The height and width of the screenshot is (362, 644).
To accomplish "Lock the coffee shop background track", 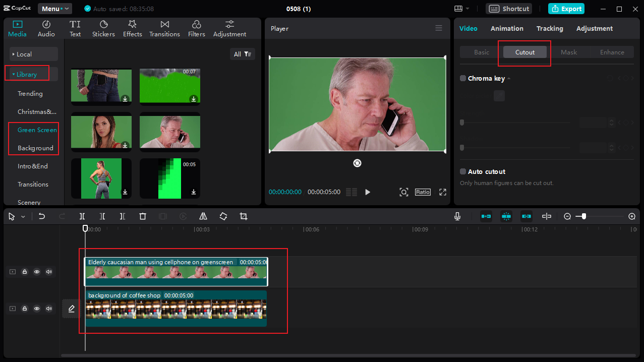I will pos(25,309).
